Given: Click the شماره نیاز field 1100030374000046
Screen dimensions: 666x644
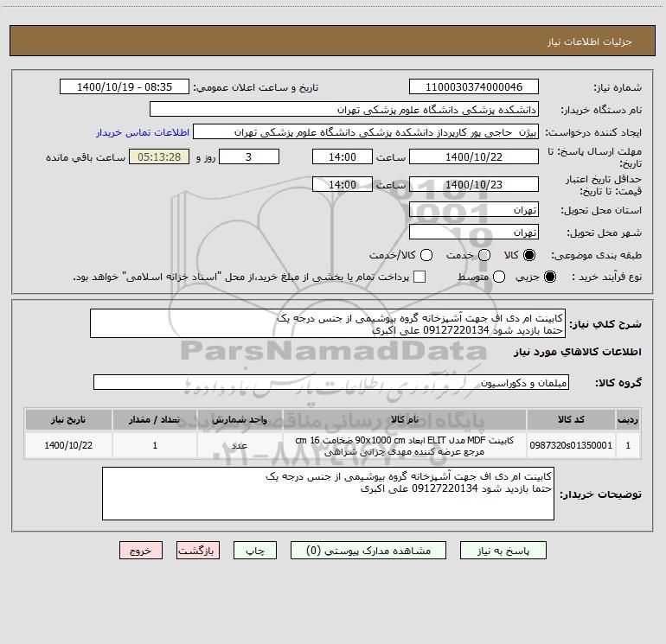Looking at the screenshot, I should 474,87.
